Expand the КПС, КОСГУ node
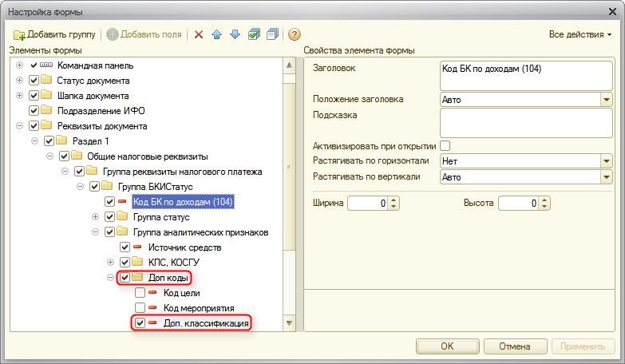The image size is (625, 364). pyautogui.click(x=110, y=263)
